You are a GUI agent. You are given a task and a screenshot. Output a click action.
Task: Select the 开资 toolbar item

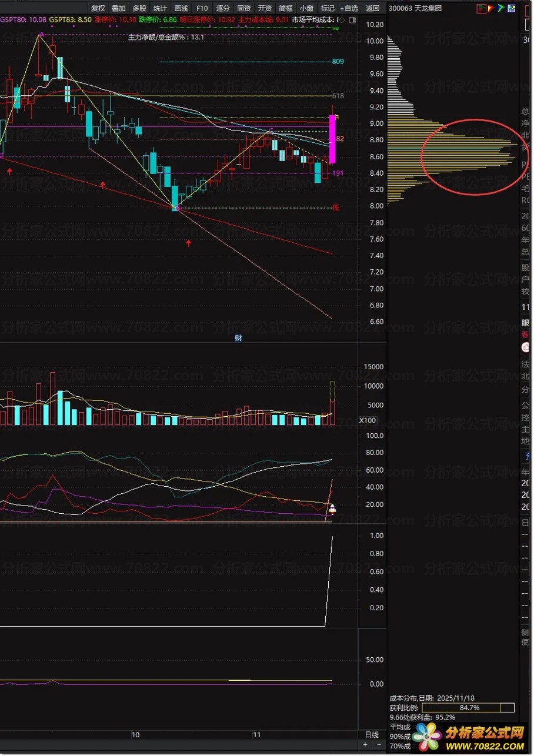click(x=265, y=8)
